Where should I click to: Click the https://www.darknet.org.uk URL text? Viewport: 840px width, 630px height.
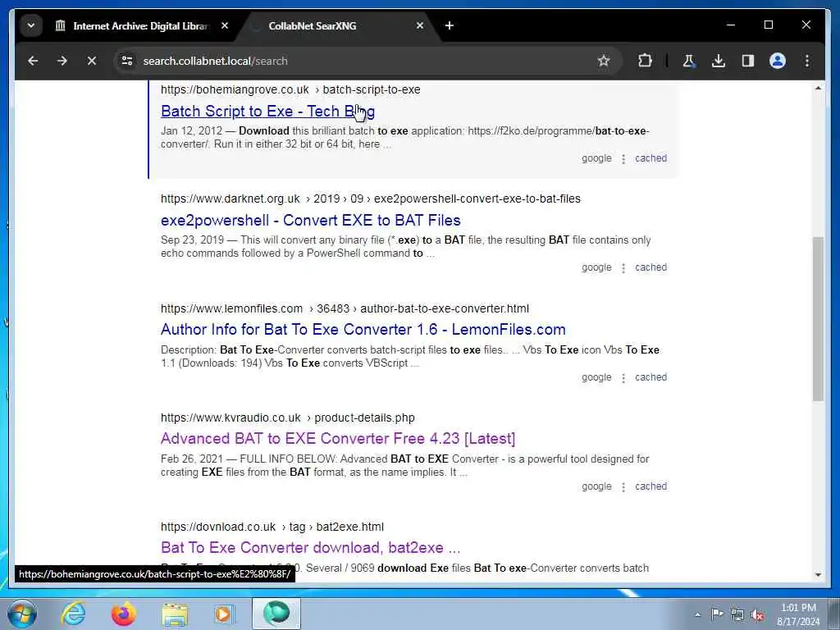tap(231, 199)
